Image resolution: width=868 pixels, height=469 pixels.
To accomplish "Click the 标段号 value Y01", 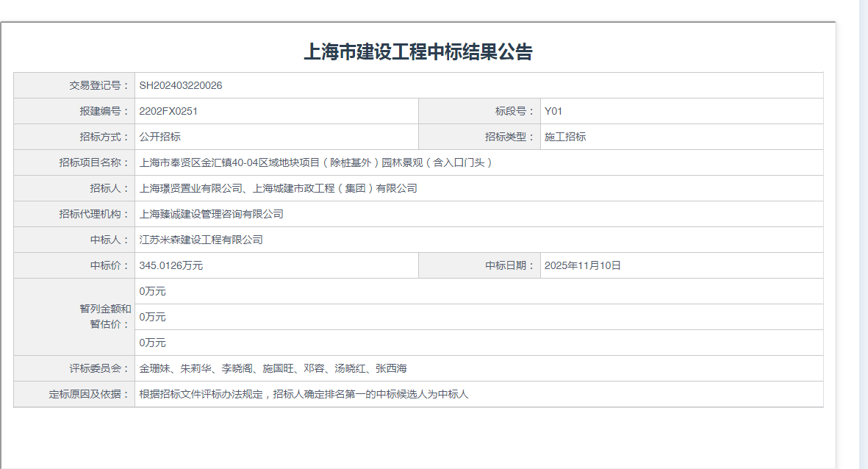I will 553,111.
